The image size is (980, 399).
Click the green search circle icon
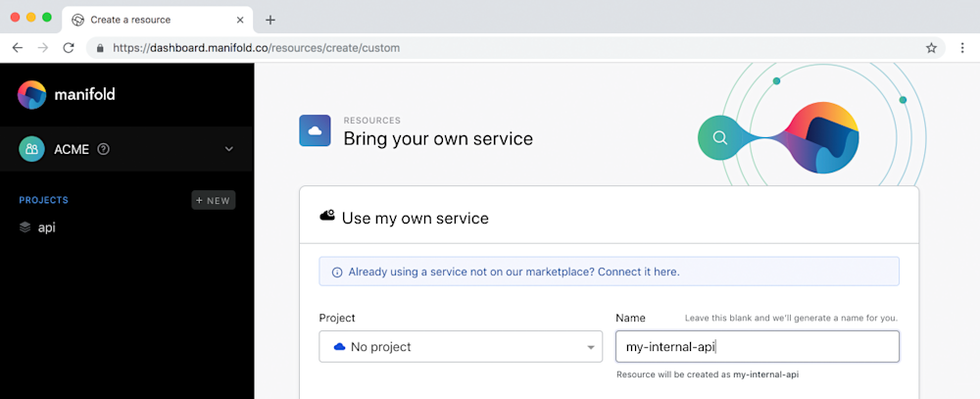pos(719,137)
